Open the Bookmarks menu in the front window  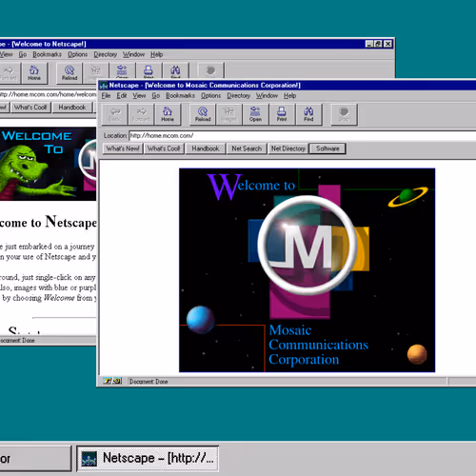pos(180,95)
